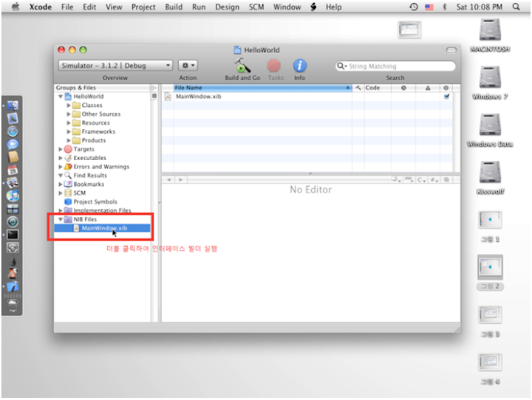Expand the Resources folder
The width and height of the screenshot is (532, 400).
(69, 123)
